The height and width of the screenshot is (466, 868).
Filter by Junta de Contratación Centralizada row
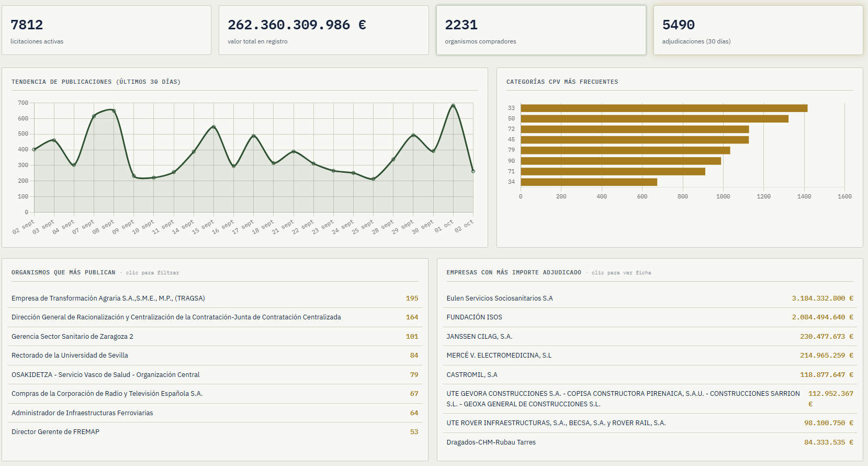click(215, 317)
